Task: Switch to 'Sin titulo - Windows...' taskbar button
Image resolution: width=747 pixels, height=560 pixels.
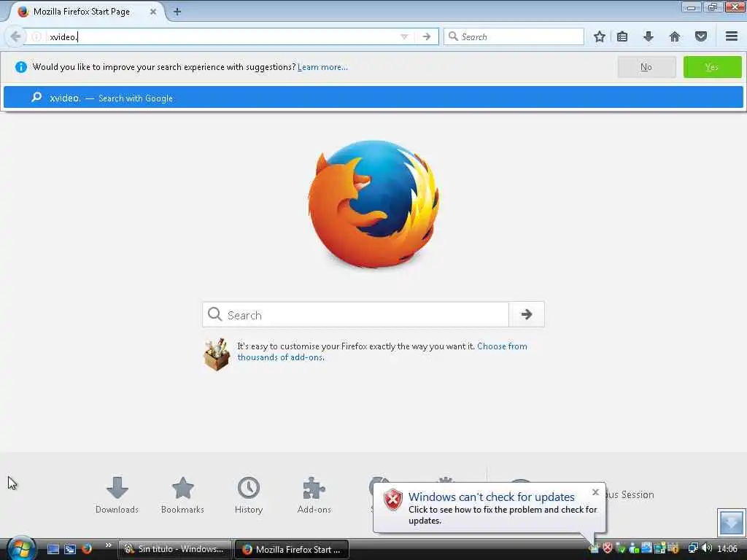Action: coord(175,549)
